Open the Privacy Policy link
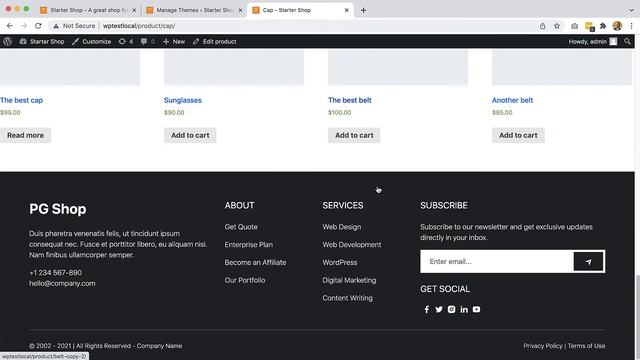The width and height of the screenshot is (640, 360). tap(543, 346)
